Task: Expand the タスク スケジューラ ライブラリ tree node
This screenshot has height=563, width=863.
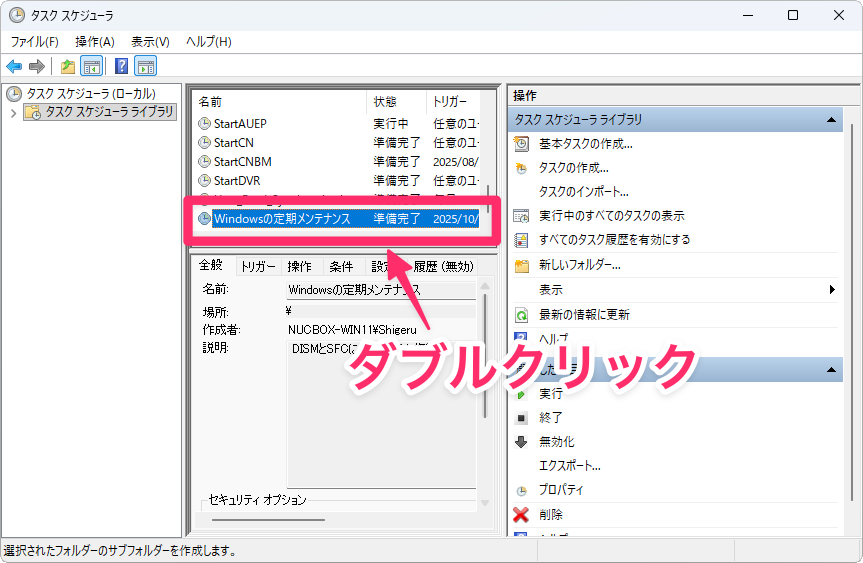Action: [13, 113]
